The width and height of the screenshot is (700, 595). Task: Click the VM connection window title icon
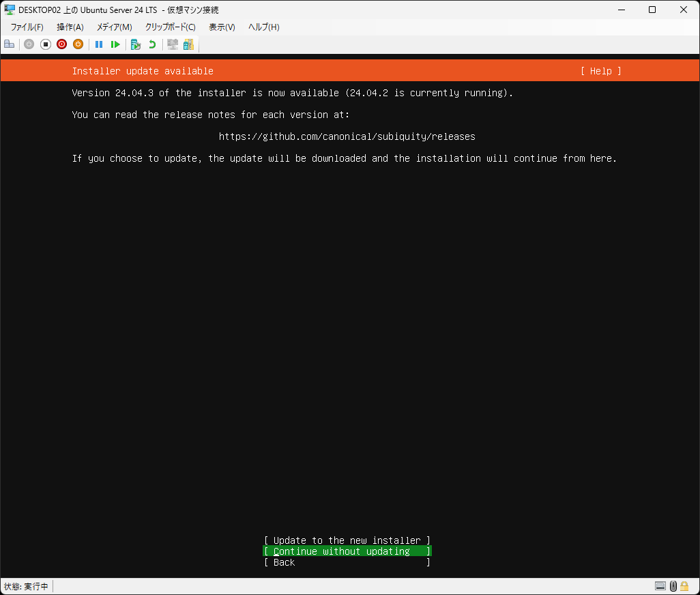coord(10,10)
